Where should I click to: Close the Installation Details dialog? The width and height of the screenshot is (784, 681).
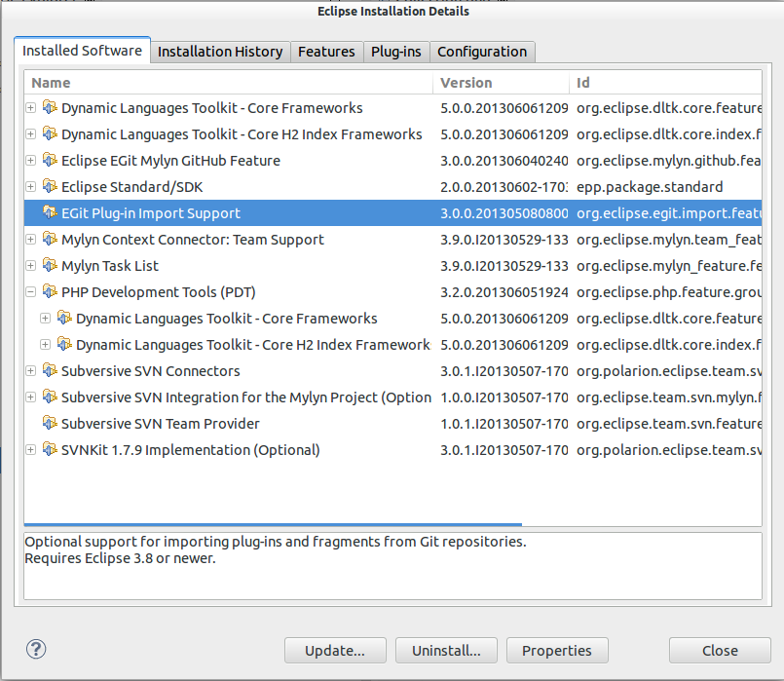[x=720, y=651]
